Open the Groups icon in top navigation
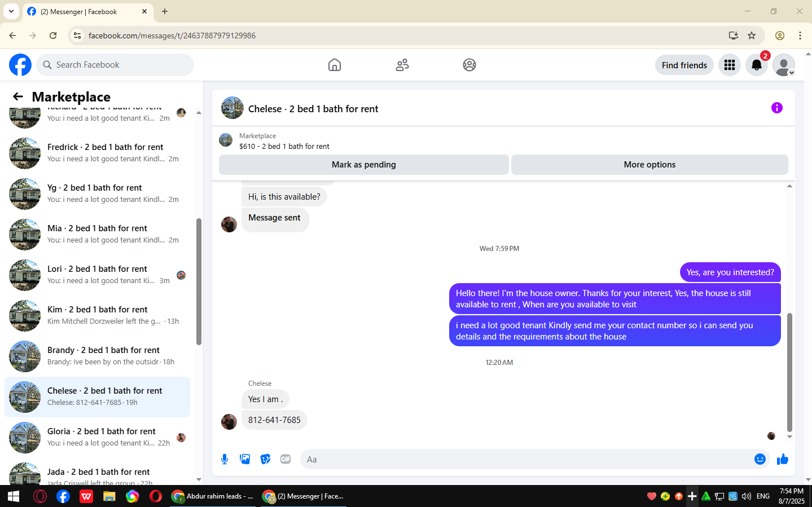 [x=469, y=65]
